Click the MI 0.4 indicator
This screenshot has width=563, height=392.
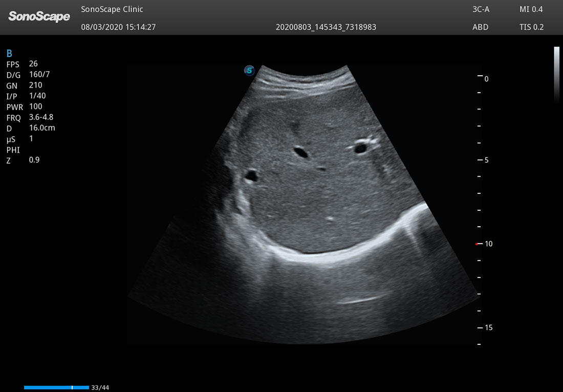pyautogui.click(x=531, y=9)
